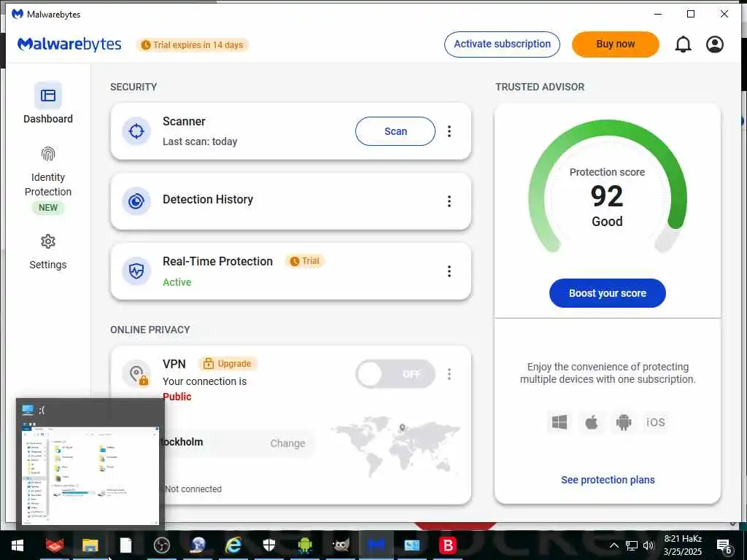The image size is (747, 560).
Task: Open VPN options three-dot menu
Action: click(449, 374)
